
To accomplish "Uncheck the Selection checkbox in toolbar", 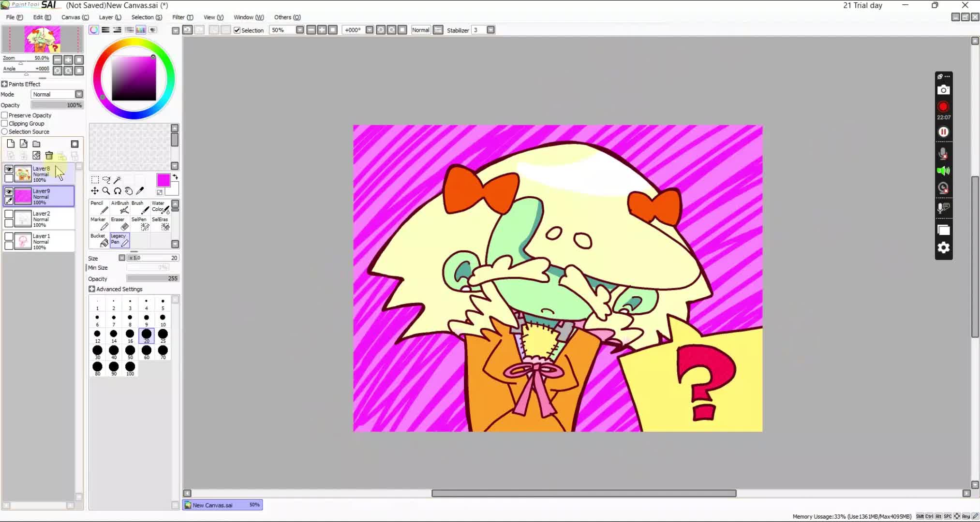I will point(237,30).
